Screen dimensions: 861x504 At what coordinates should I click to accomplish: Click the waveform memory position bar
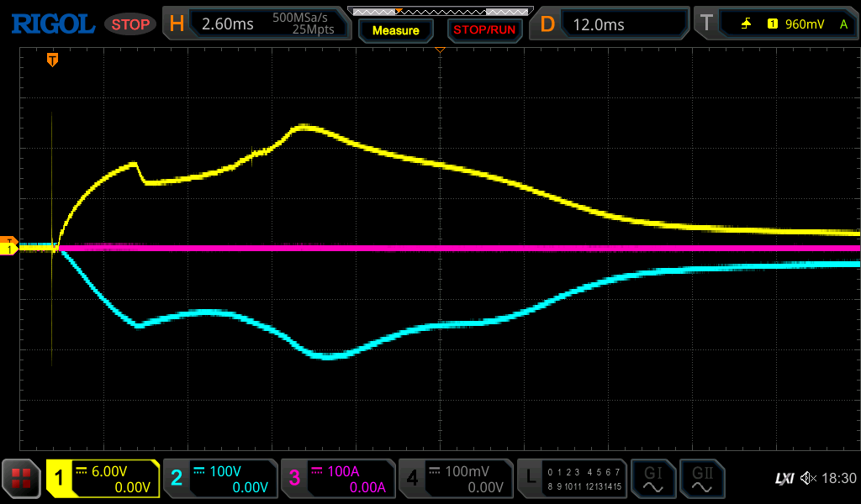tap(440, 11)
